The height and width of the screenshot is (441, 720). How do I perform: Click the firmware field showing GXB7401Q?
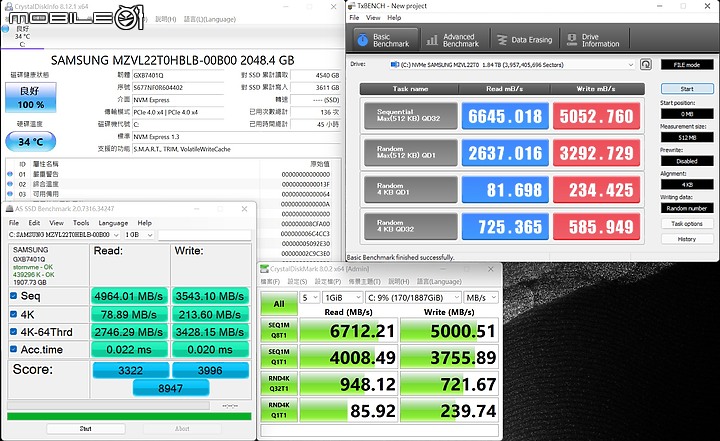178,75
